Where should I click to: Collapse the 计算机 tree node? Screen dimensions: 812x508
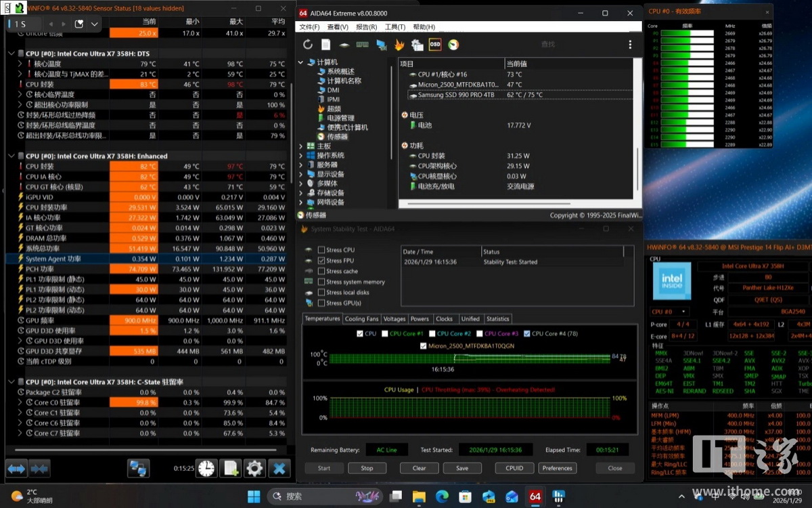pyautogui.click(x=302, y=62)
